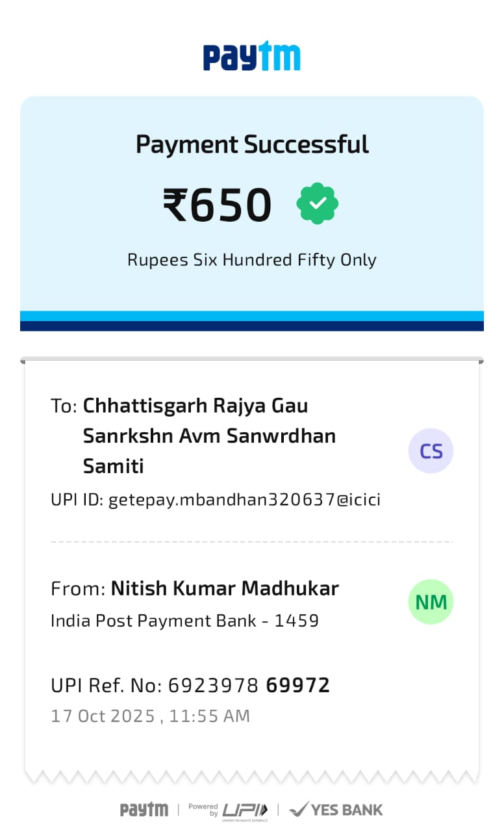Viewport: 504px width, 832px height.
Task: Click the dashed divider line
Action: (x=252, y=541)
